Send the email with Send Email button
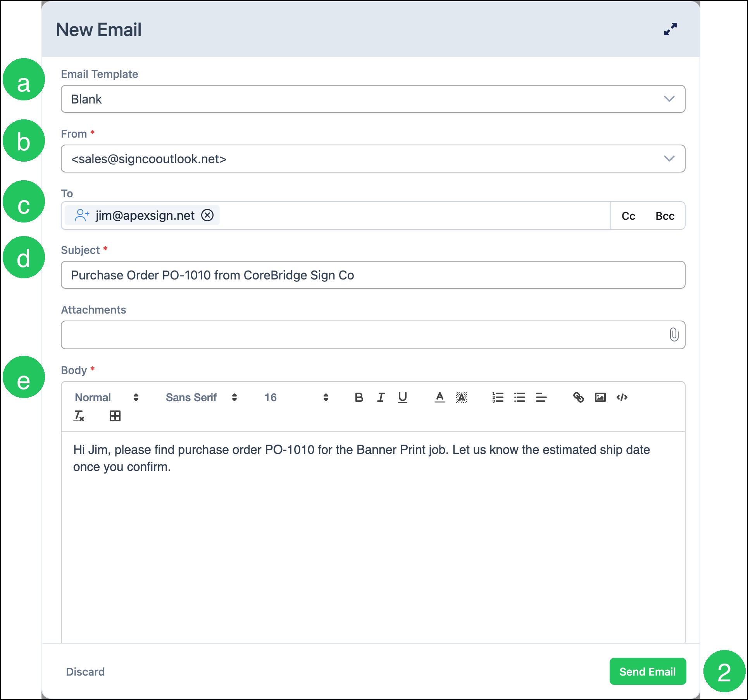 [648, 671]
